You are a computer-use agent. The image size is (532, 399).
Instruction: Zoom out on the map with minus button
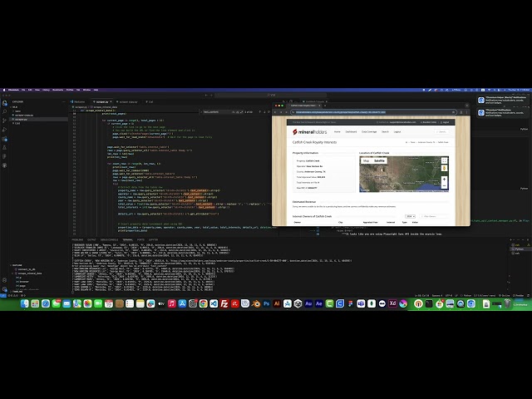tap(444, 185)
